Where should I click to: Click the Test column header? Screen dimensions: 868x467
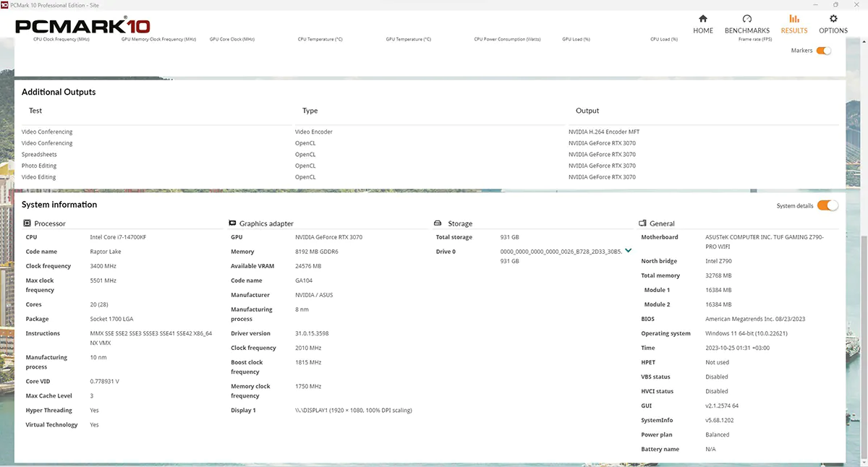[x=35, y=111]
